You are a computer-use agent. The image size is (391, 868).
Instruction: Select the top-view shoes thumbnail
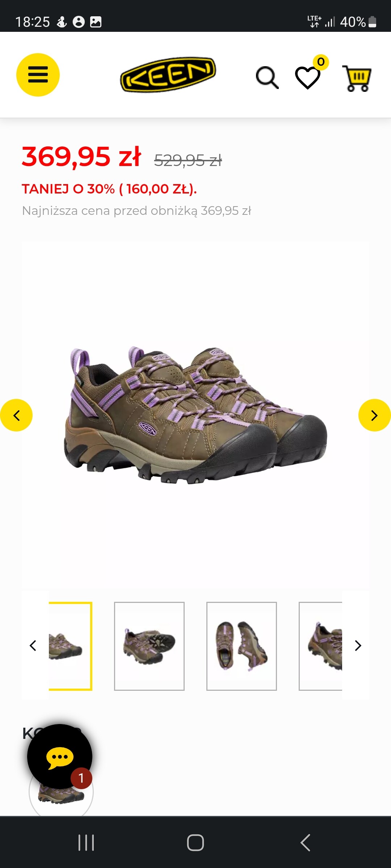[241, 646]
